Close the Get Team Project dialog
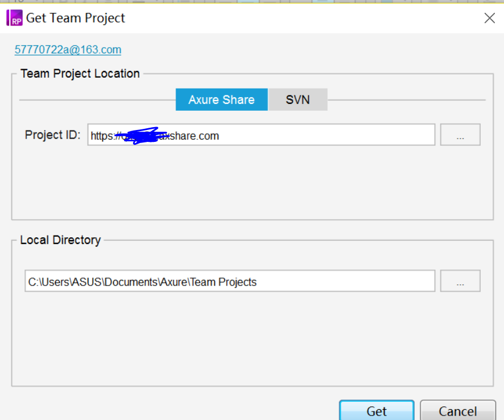 click(490, 18)
